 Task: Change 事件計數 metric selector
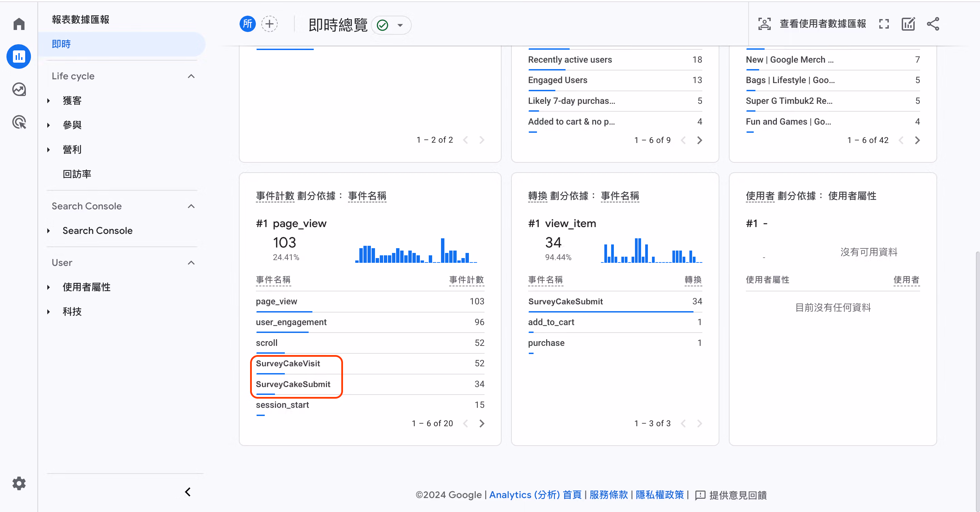click(x=275, y=196)
